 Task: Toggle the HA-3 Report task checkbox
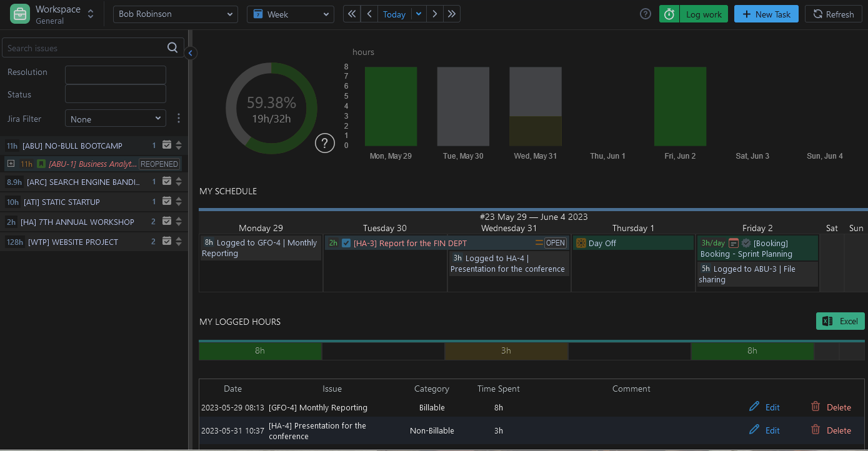(x=346, y=243)
